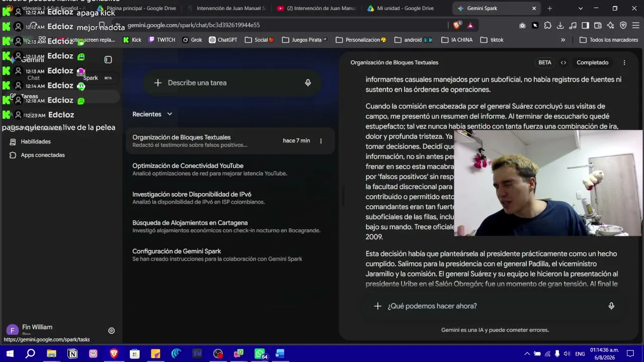Add attachment with plus in chat prompt
644x362 pixels.
[378, 306]
